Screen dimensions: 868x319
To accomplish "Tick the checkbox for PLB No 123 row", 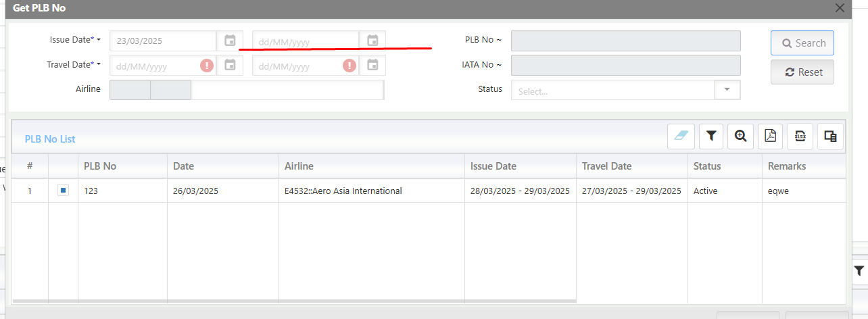I will [x=63, y=191].
